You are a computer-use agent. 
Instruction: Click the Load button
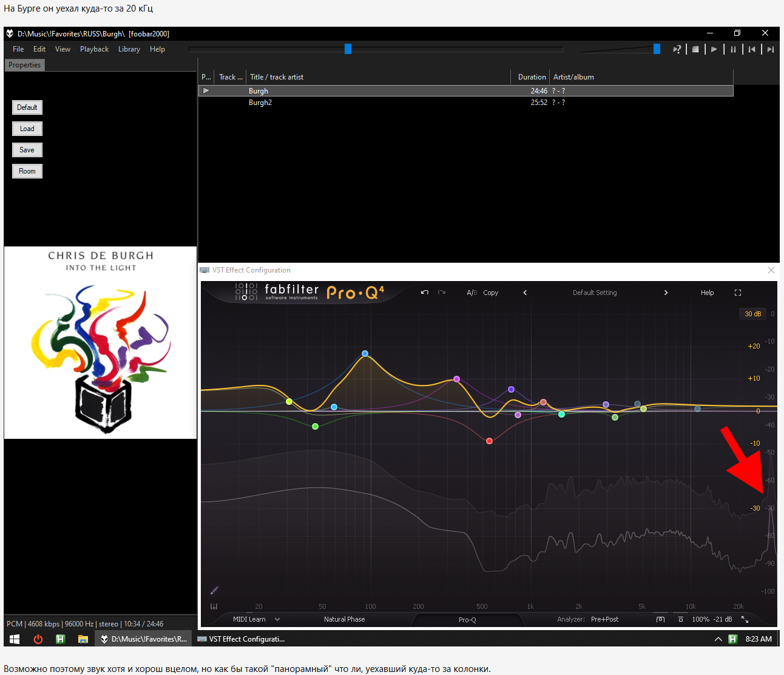tap(27, 129)
